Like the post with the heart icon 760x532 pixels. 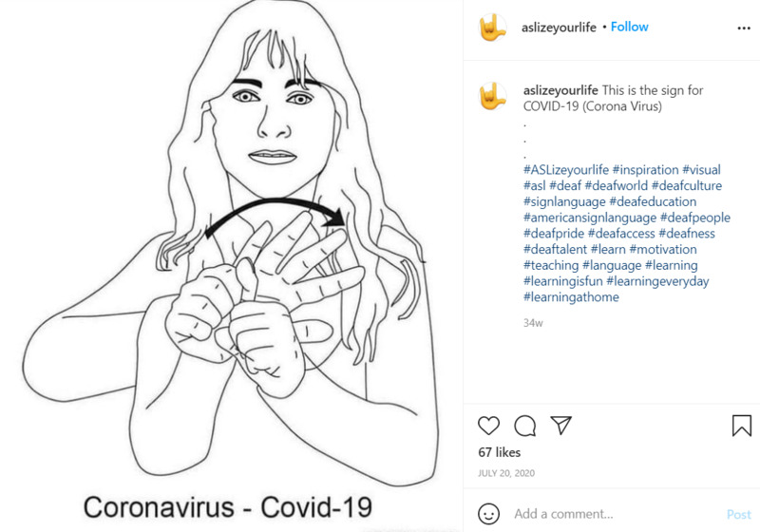488,426
